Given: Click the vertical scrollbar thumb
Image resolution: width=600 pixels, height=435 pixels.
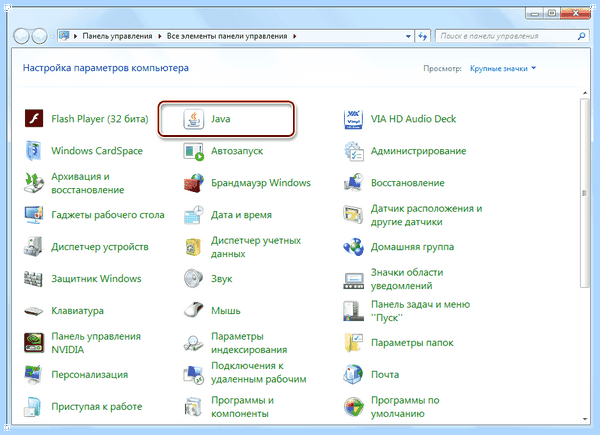Looking at the screenshot, I should coord(584,193).
